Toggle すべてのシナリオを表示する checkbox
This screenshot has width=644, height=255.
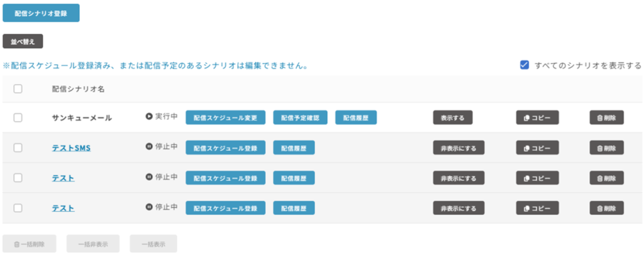(525, 65)
